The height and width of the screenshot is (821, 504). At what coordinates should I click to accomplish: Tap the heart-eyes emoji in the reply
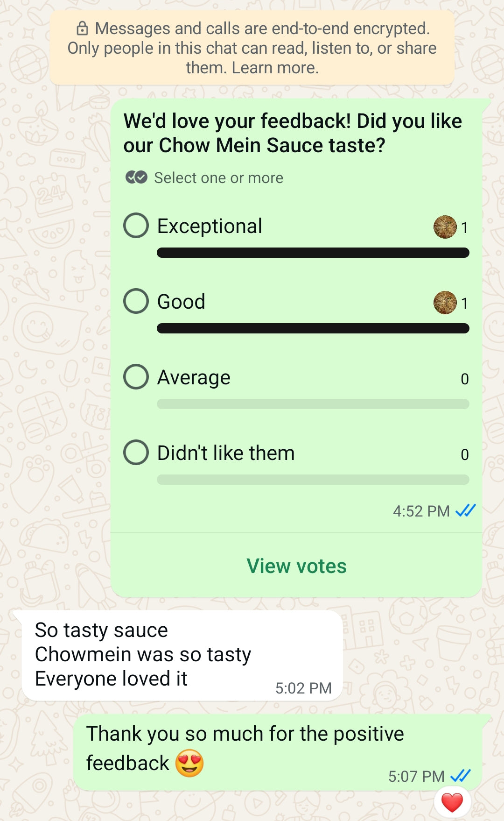point(189,763)
